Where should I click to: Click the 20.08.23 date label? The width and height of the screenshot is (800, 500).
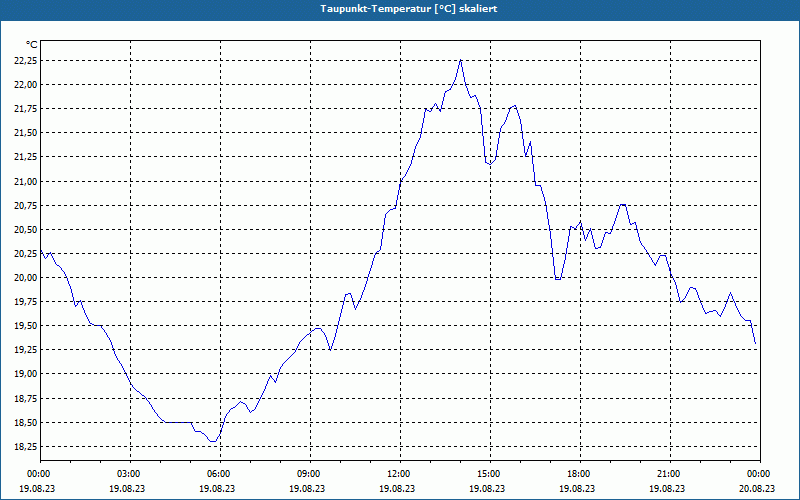tap(757, 488)
